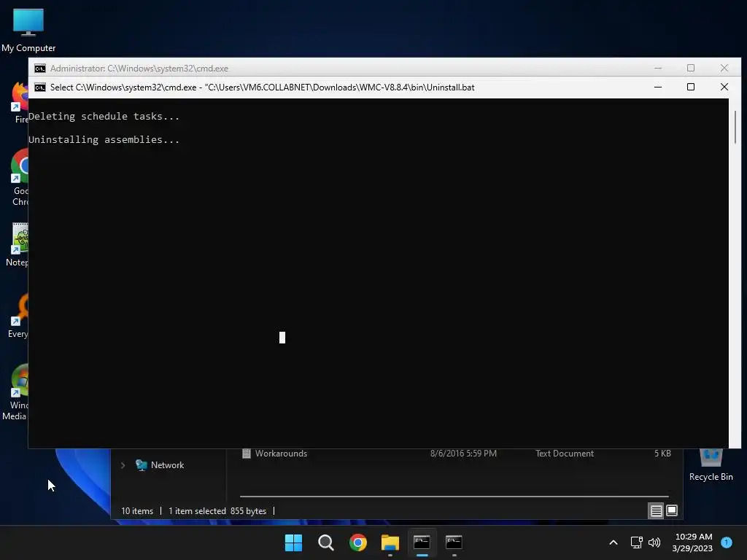The height and width of the screenshot is (560, 747).
Task: Click the 'Text Document' type cell
Action: [x=565, y=454]
